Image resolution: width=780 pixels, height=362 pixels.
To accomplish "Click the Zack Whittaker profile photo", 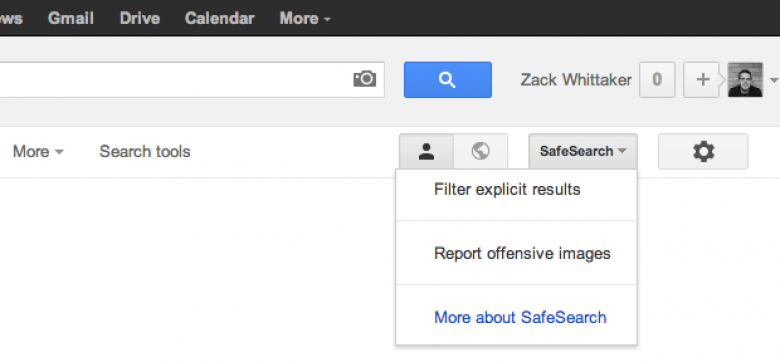I will (745, 80).
